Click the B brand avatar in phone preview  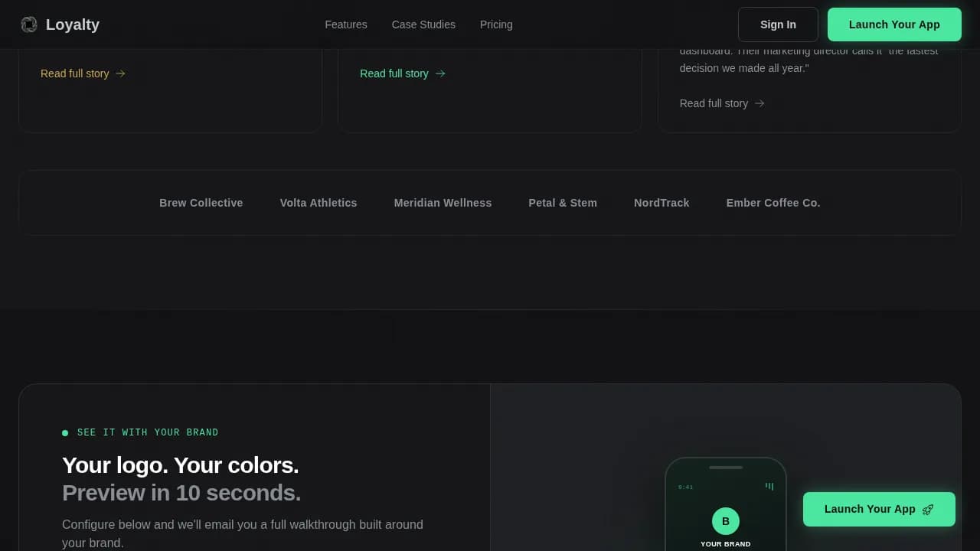coord(726,521)
